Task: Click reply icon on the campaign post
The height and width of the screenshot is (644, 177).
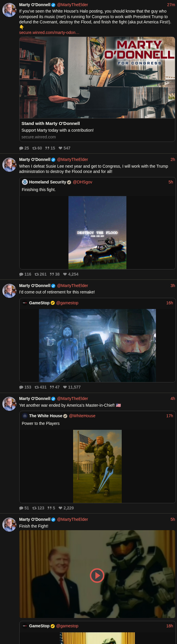Action: pos(21,148)
